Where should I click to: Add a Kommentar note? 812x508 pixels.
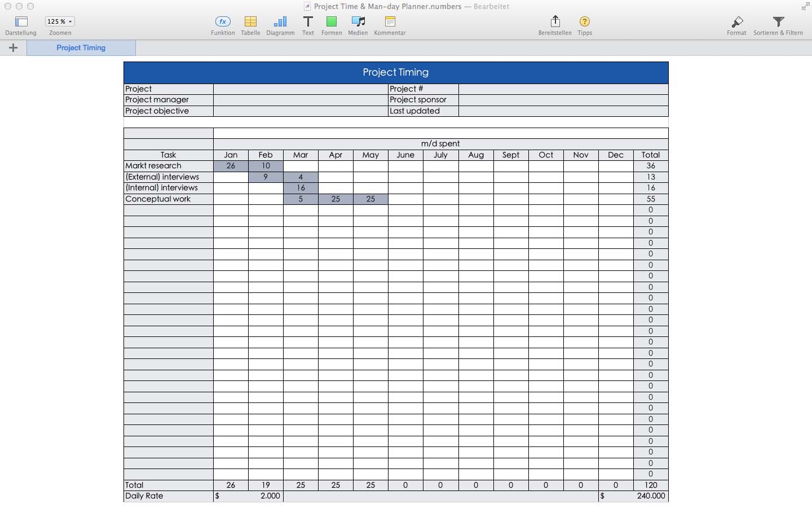tap(390, 22)
